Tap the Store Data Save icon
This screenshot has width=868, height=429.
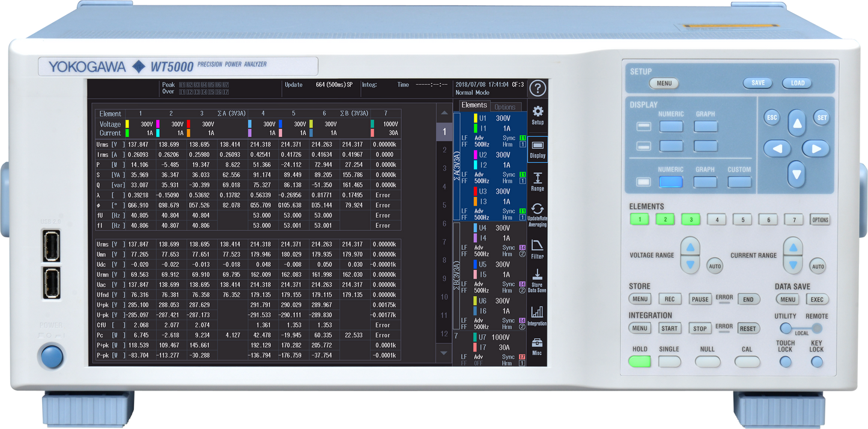point(538,282)
